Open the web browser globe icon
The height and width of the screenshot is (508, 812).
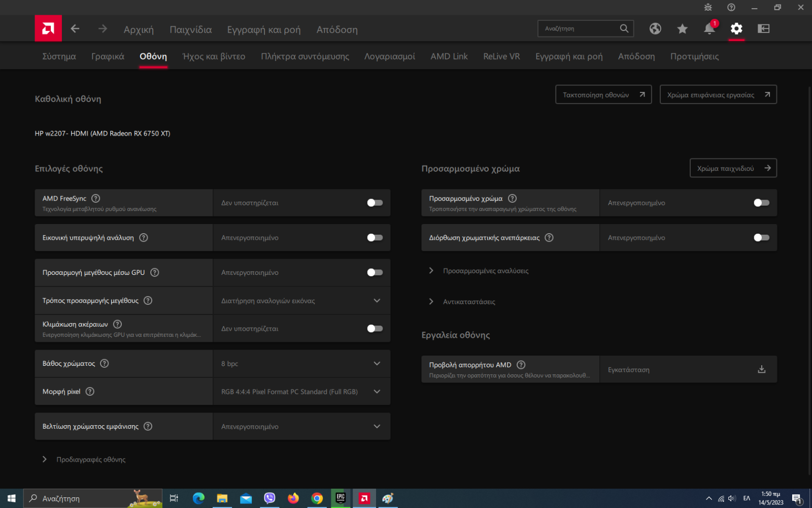click(x=655, y=28)
